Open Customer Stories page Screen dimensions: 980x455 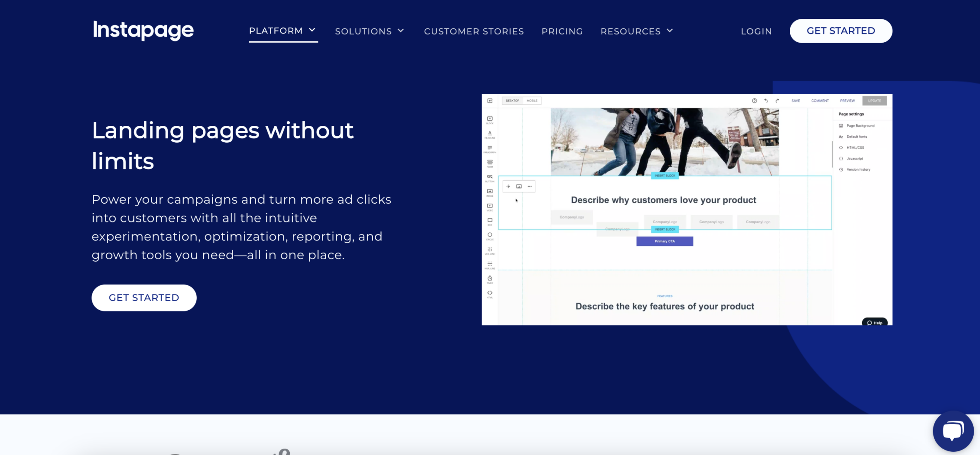474,31
